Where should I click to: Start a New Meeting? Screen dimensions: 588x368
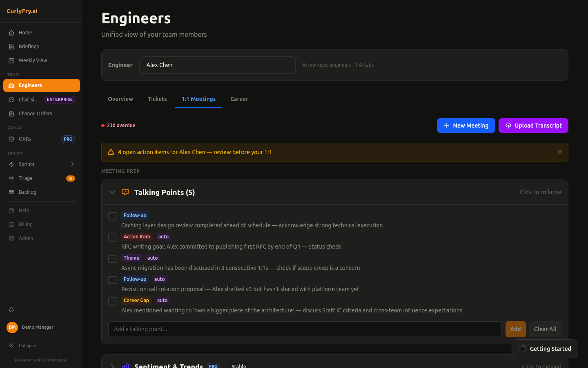466,126
